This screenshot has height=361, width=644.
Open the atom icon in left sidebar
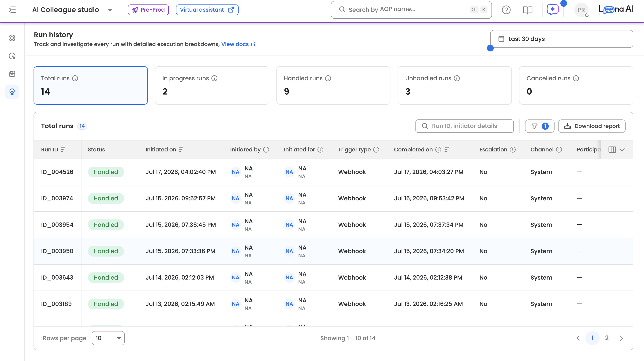12,38
